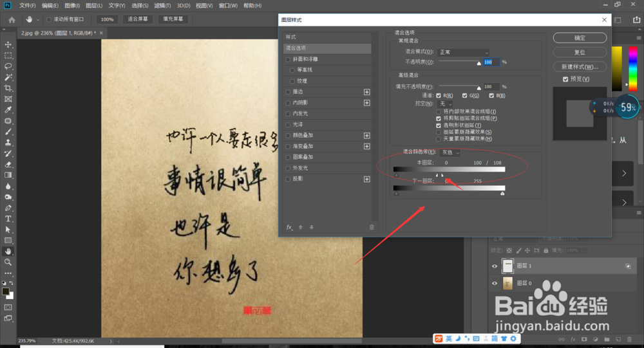Select the Clone Stamp tool
This screenshot has height=348, width=644.
point(8,143)
